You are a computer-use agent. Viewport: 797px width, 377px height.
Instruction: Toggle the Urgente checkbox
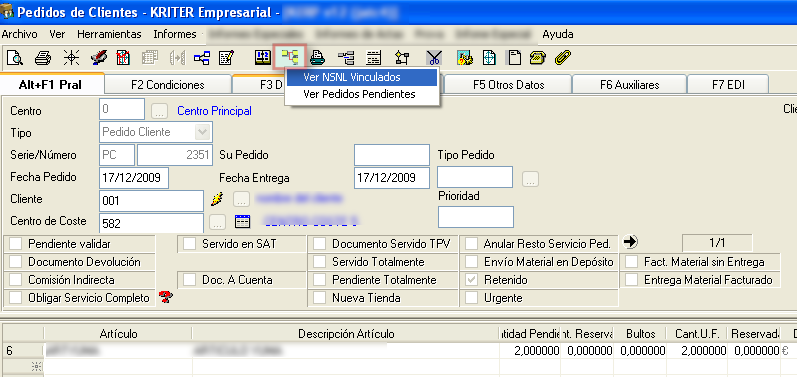coord(472,298)
